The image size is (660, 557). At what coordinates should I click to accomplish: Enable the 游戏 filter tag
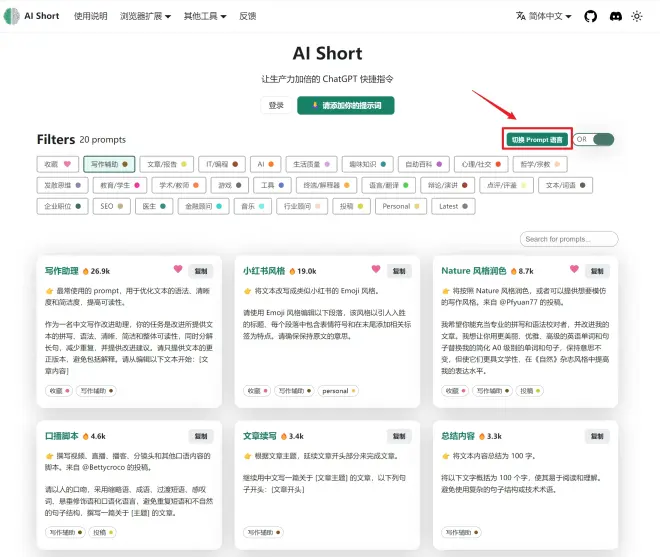[229, 185]
